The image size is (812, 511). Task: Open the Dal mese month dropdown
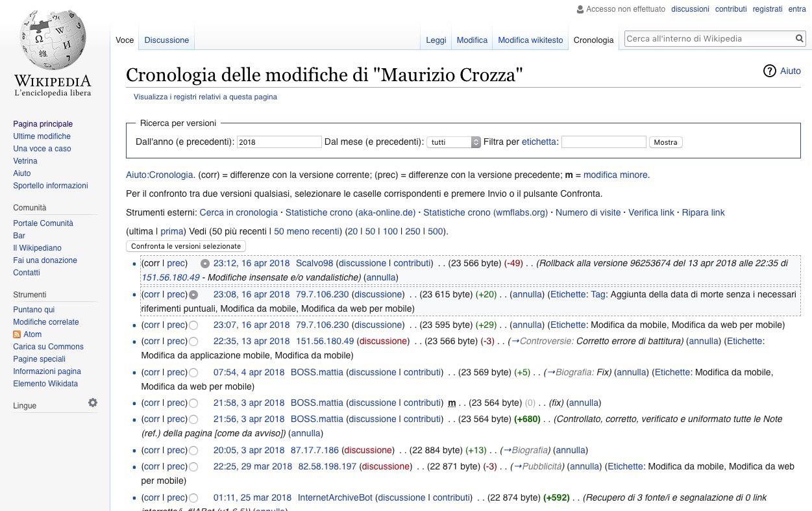click(x=453, y=142)
